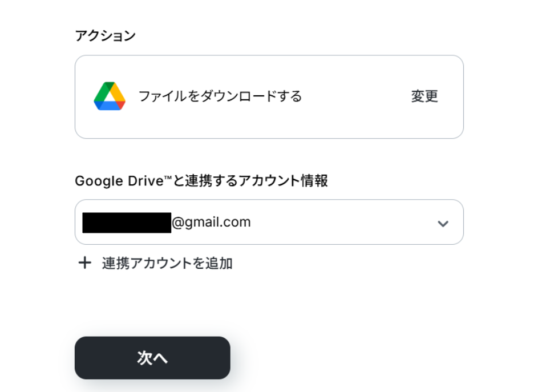The image size is (550, 392).
Task: Click empty middle of account selector field
Action: point(342,222)
